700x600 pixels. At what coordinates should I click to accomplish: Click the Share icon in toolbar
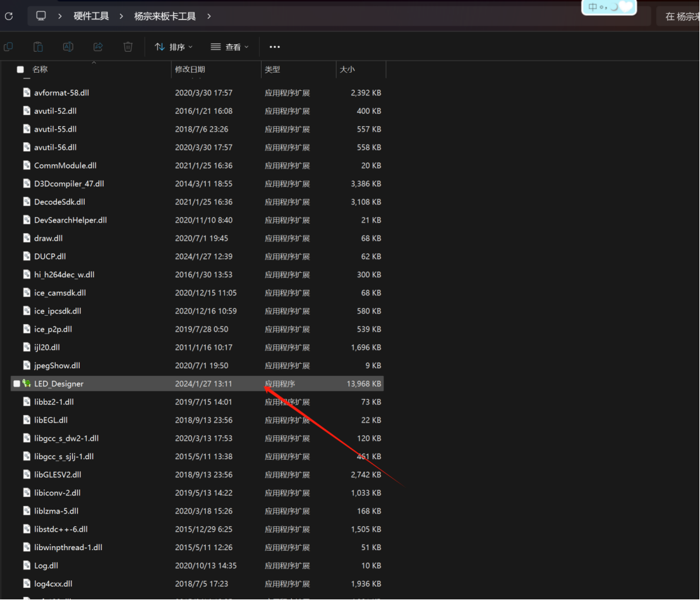click(x=98, y=47)
